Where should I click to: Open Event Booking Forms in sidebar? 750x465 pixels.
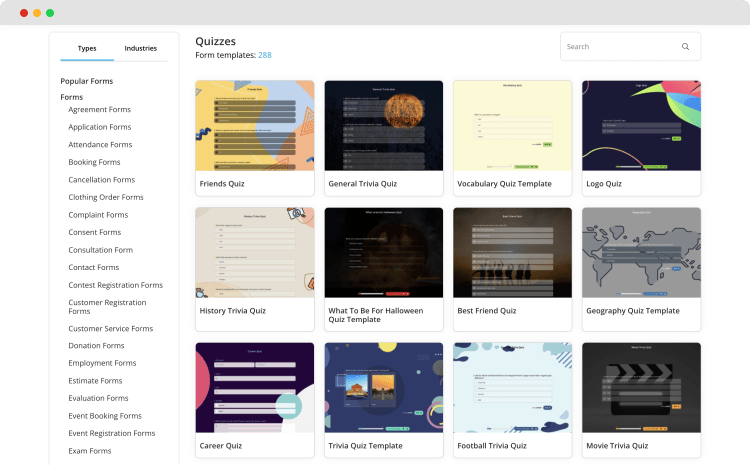pyautogui.click(x=105, y=416)
